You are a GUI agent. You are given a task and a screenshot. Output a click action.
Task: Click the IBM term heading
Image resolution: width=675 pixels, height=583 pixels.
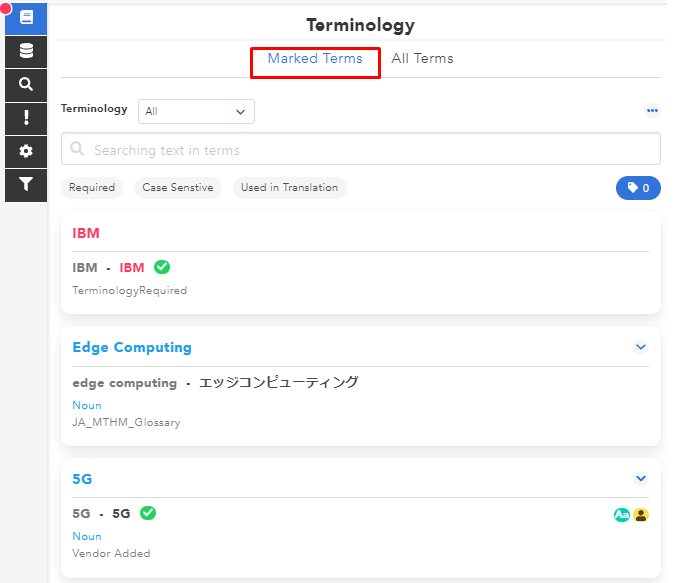pyautogui.click(x=86, y=233)
